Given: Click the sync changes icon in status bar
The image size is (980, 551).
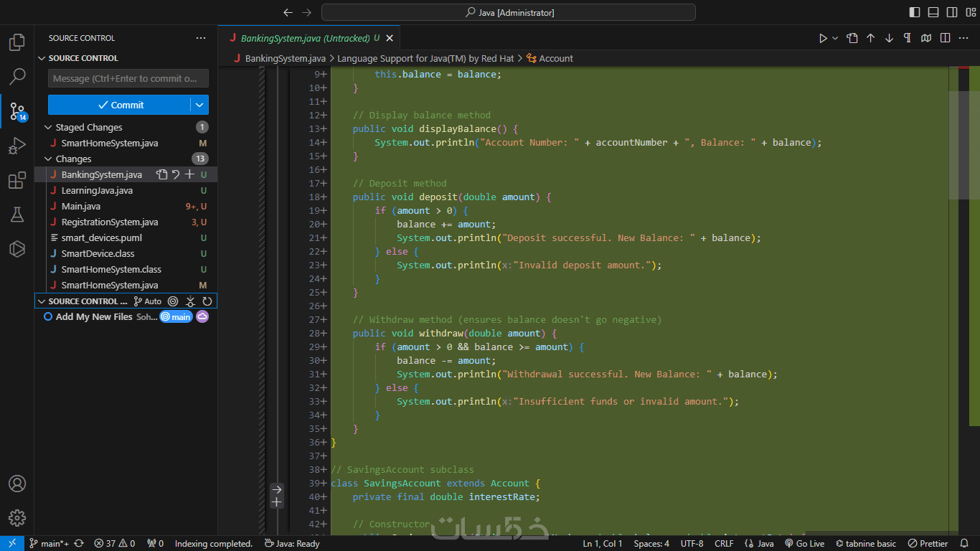Looking at the screenshot, I should (79, 544).
